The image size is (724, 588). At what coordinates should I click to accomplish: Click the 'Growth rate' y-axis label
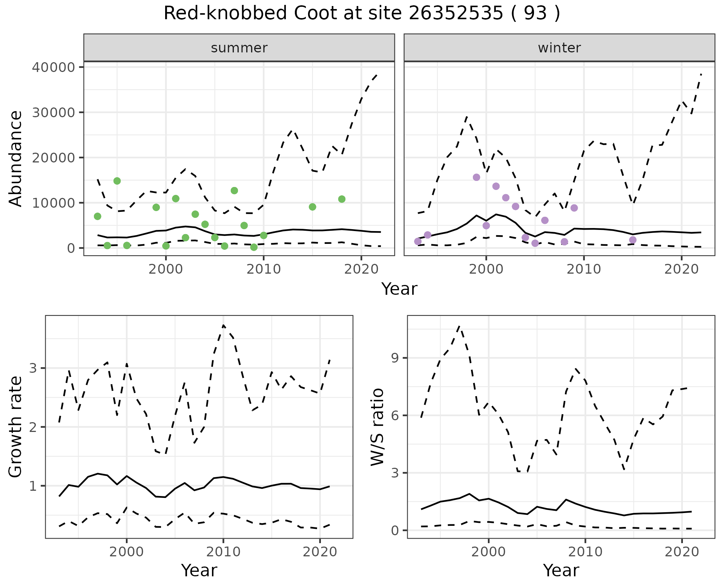click(15, 427)
